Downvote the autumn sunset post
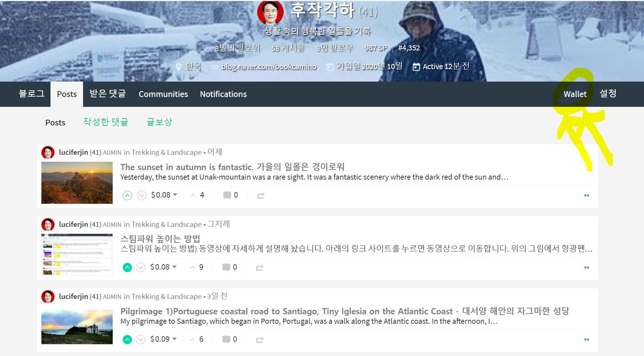Screen dimensions: 644x356 tap(142, 195)
